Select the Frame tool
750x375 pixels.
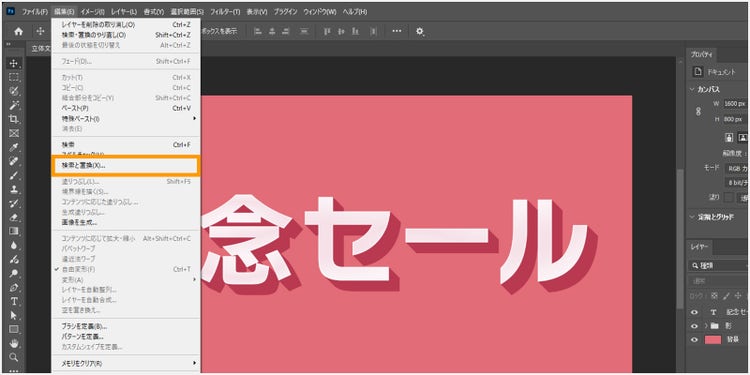(x=14, y=133)
